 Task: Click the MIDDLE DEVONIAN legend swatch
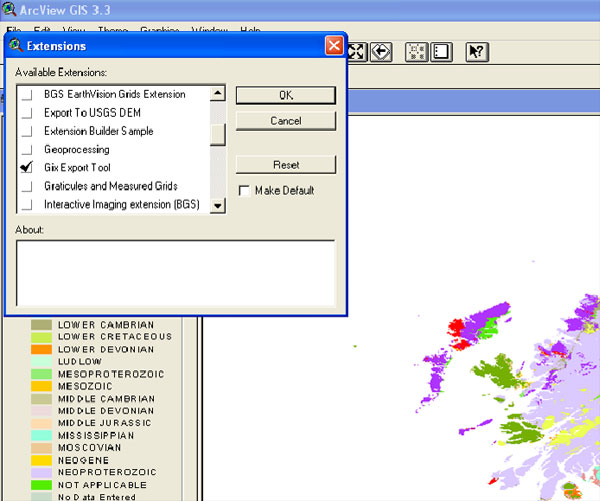tap(41, 411)
